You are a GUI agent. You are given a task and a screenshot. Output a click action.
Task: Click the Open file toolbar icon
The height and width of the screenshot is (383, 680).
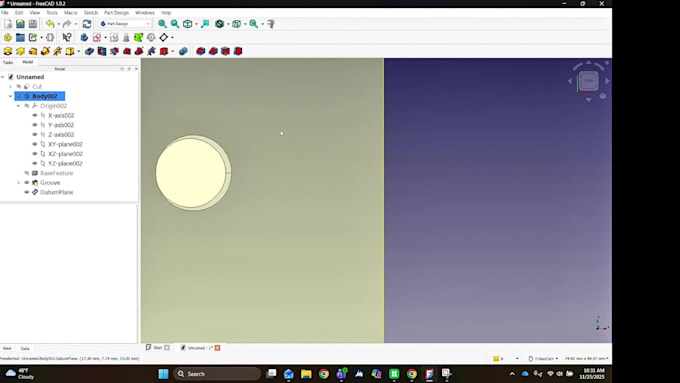(20, 24)
